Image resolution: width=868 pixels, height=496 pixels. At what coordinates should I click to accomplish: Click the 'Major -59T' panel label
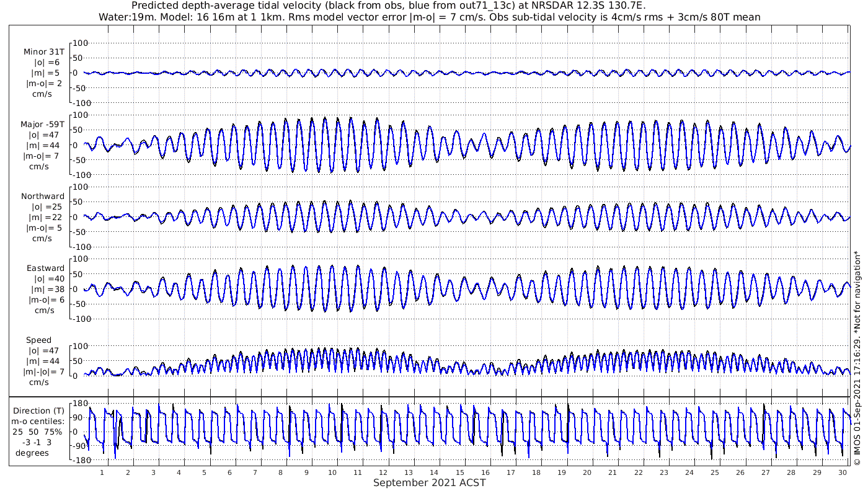42,125
